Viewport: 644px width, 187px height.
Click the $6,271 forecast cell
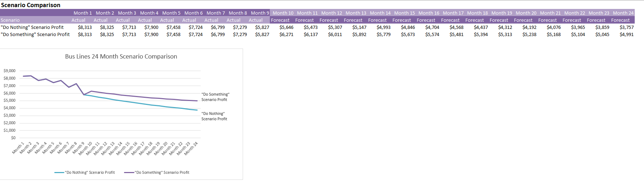point(286,35)
